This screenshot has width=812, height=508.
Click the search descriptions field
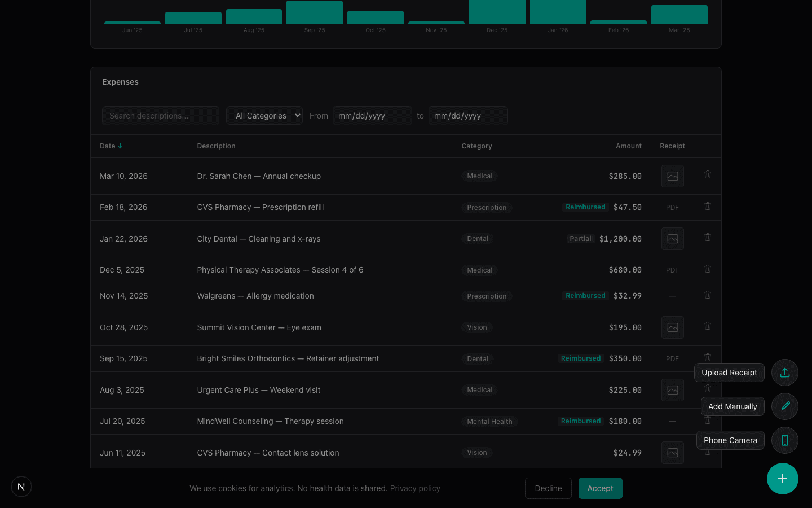161,115
